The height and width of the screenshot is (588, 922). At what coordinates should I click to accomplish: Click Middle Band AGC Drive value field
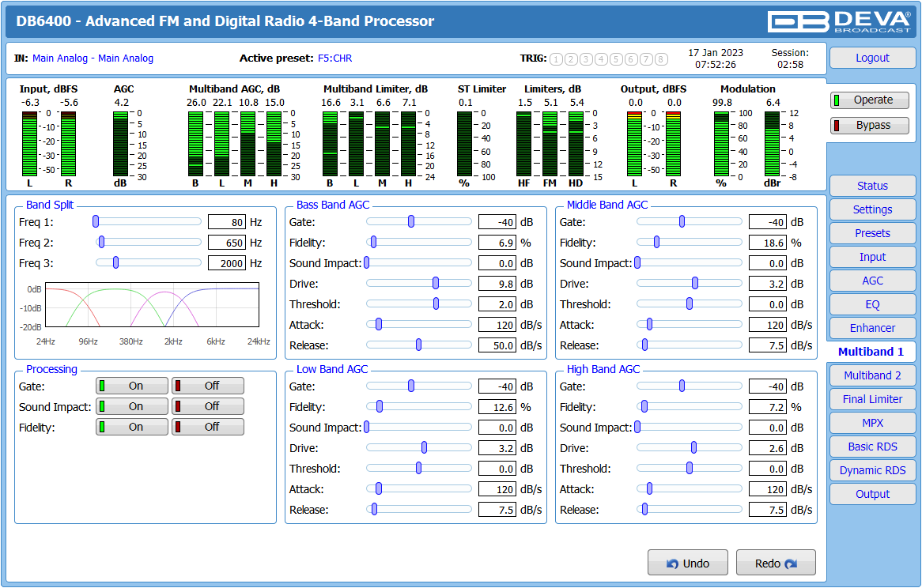tap(768, 284)
